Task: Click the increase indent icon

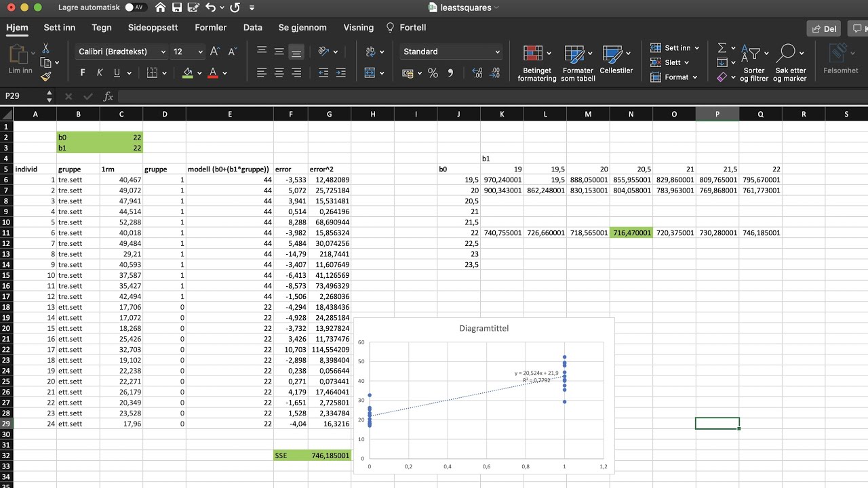Action: point(341,73)
